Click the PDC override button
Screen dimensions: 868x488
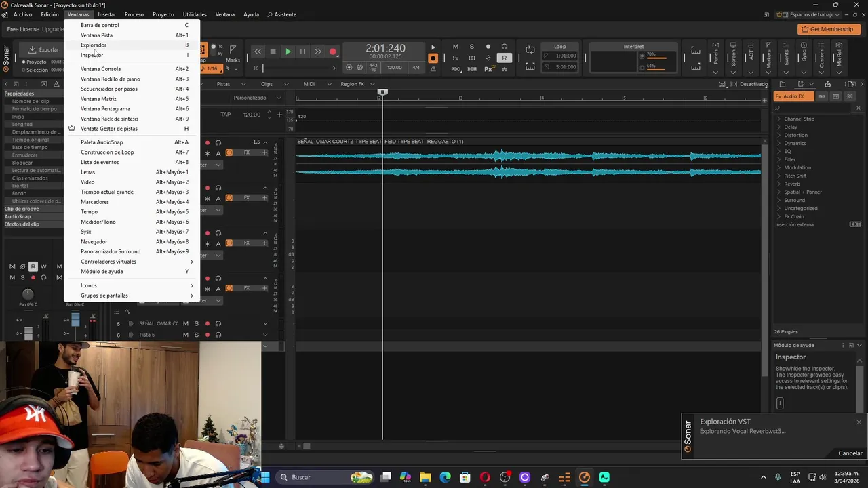[x=456, y=69]
